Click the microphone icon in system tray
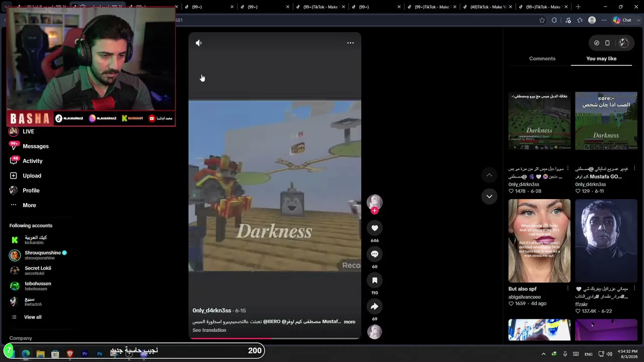Image resolution: width=644 pixels, height=362 pixels. [x=565, y=354]
